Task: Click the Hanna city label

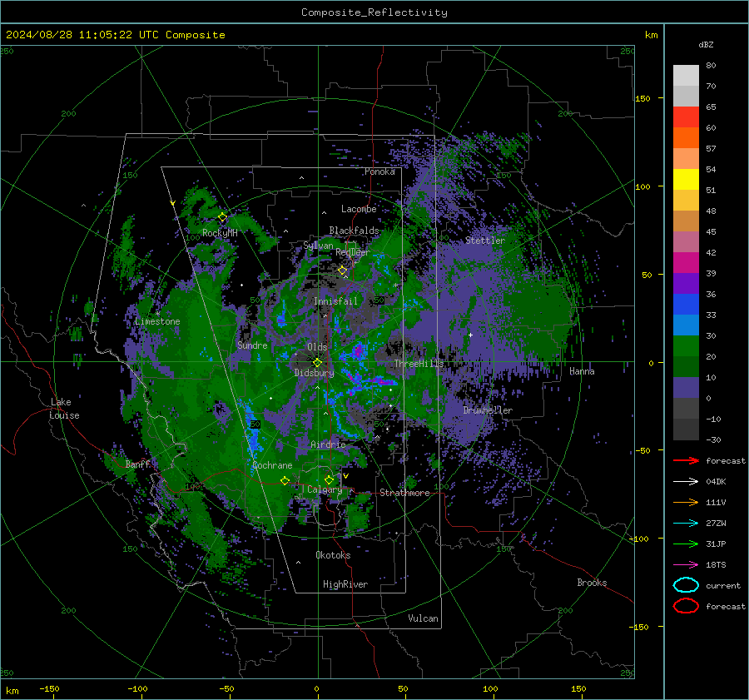Action: coord(582,371)
